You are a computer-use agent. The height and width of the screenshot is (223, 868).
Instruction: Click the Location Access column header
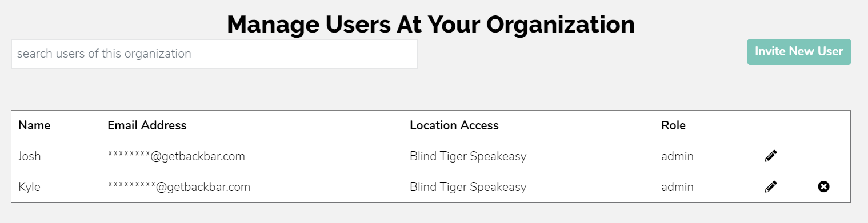(x=454, y=125)
